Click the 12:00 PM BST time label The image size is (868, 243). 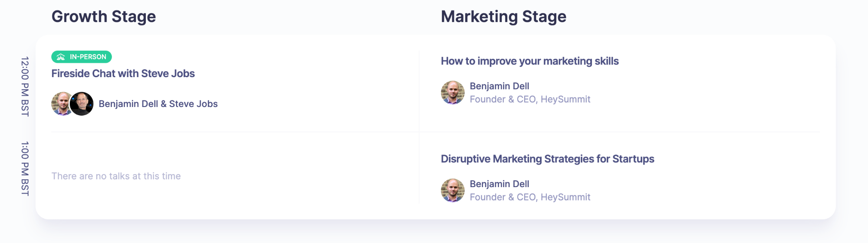pyautogui.click(x=25, y=86)
